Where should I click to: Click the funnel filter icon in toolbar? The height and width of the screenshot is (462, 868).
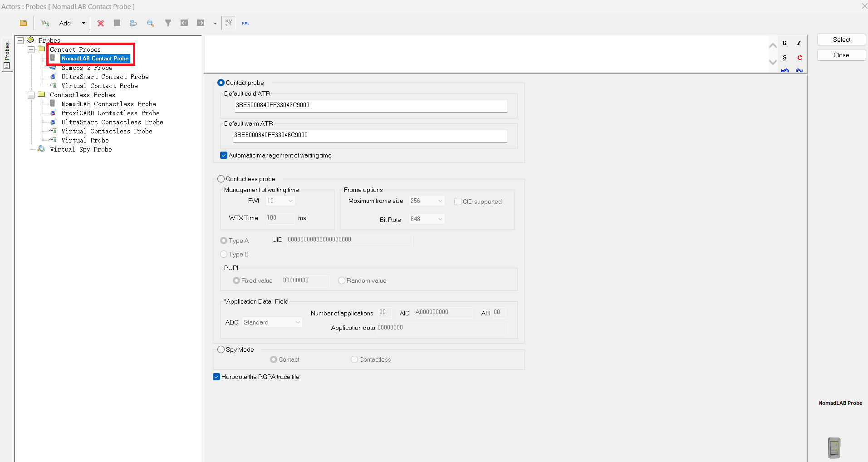coord(168,23)
